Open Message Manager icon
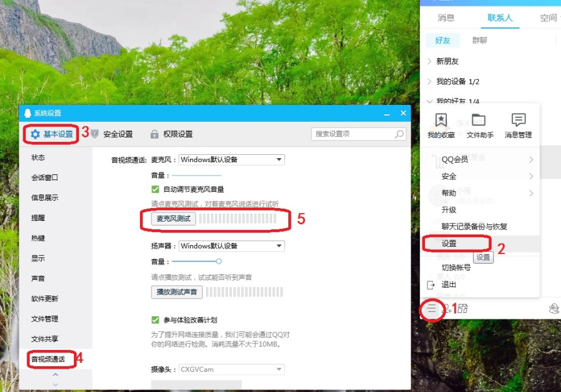Image resolution: width=561 pixels, height=392 pixels. click(518, 120)
